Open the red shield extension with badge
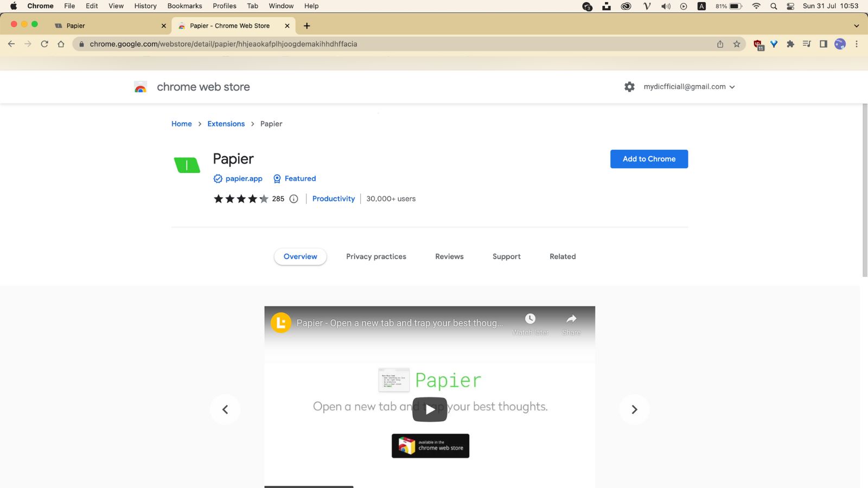868x488 pixels. click(x=758, y=44)
